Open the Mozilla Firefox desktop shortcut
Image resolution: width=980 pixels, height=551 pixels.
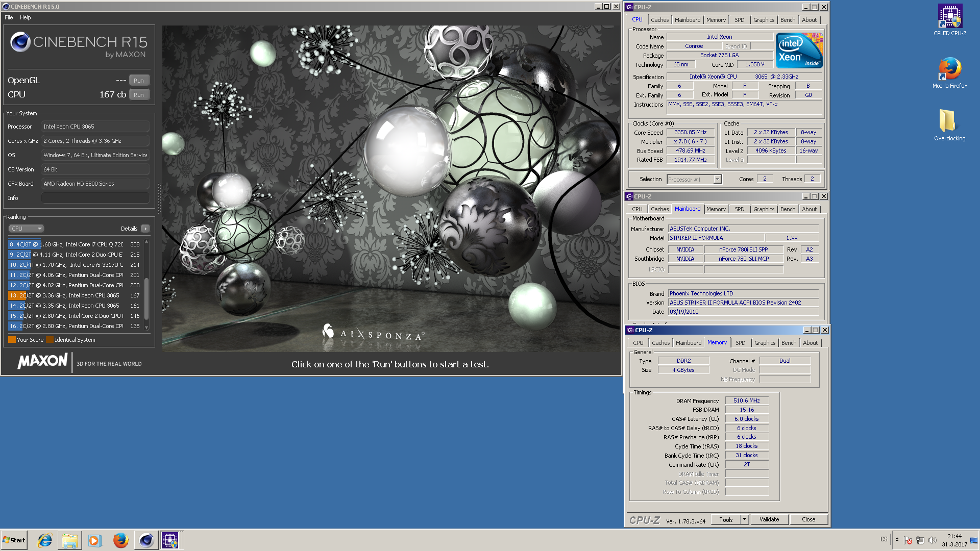(x=949, y=72)
